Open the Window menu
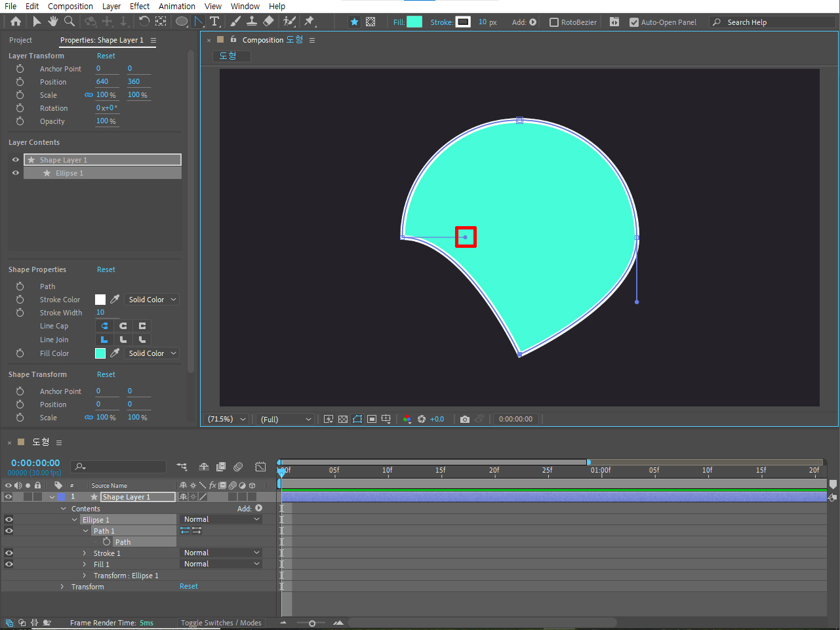This screenshot has height=630, width=840. click(x=245, y=7)
